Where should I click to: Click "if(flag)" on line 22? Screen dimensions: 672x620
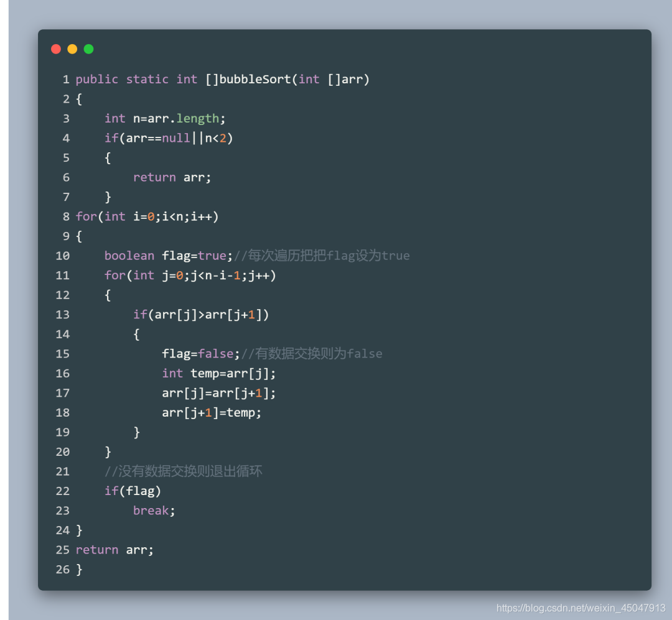133,491
